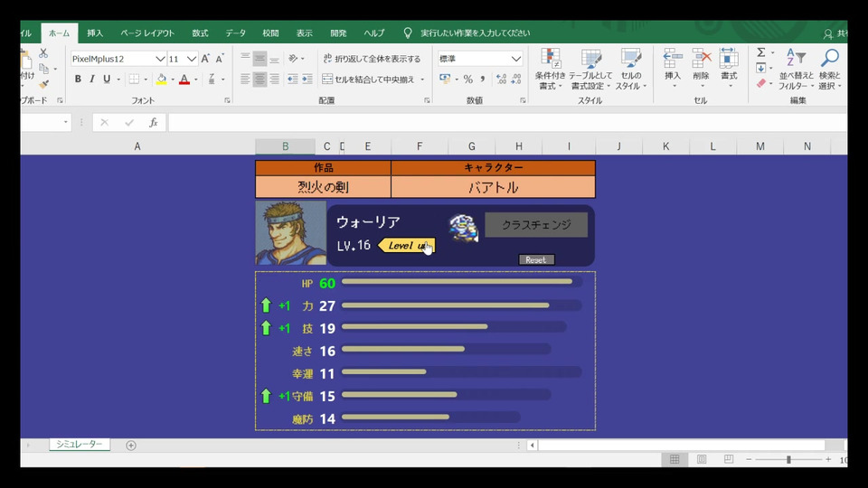This screenshot has width=868, height=488.
Task: Click 折り返して全体を表示する wrap text
Action: 372,59
